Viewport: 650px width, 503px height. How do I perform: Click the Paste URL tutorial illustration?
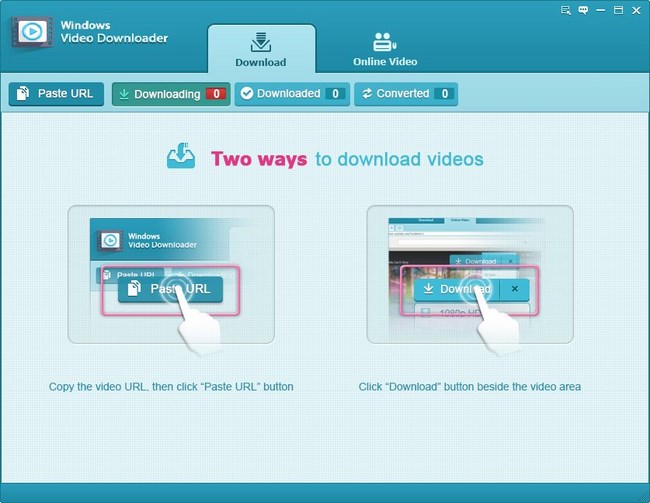point(171,274)
